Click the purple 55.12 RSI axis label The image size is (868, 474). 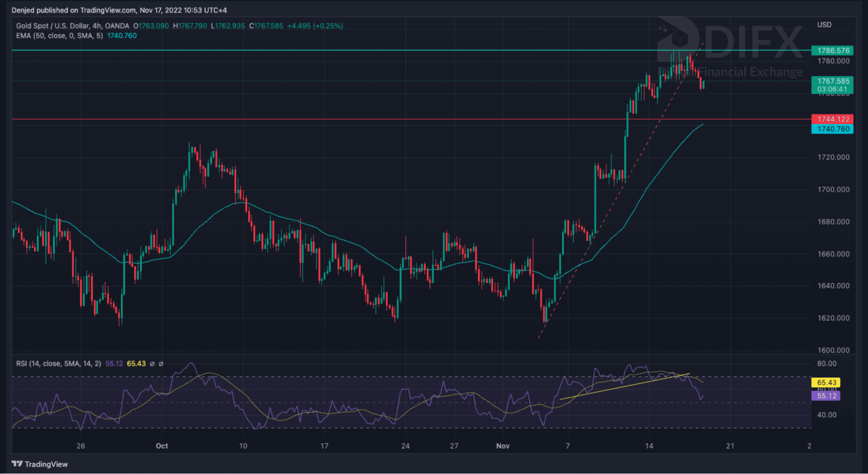point(826,395)
